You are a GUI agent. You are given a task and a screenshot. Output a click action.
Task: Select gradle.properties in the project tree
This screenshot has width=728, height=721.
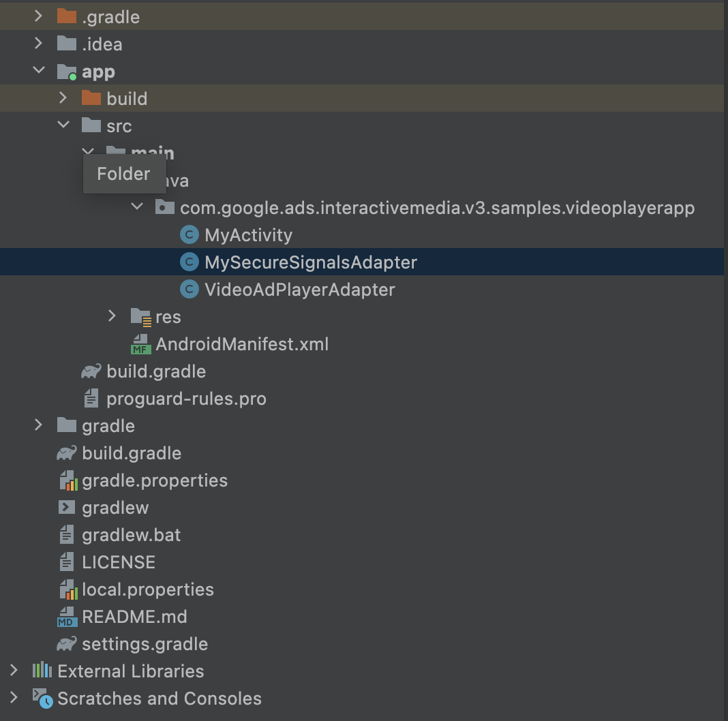pyautogui.click(x=155, y=480)
